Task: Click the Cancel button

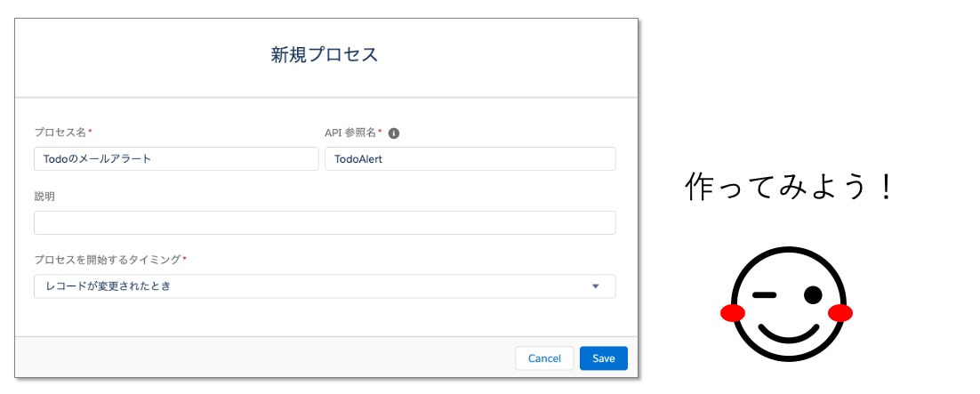Action: point(544,358)
